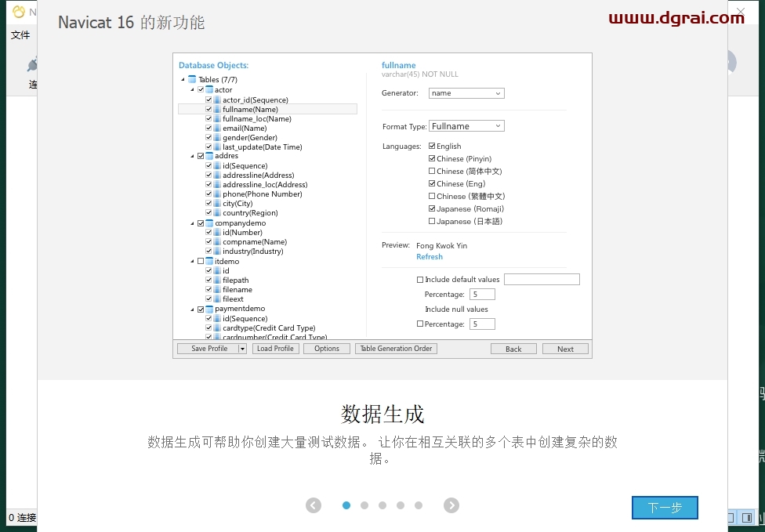Screen dimensions: 765x532
Task: Click the Load Profile button
Action: (x=275, y=349)
